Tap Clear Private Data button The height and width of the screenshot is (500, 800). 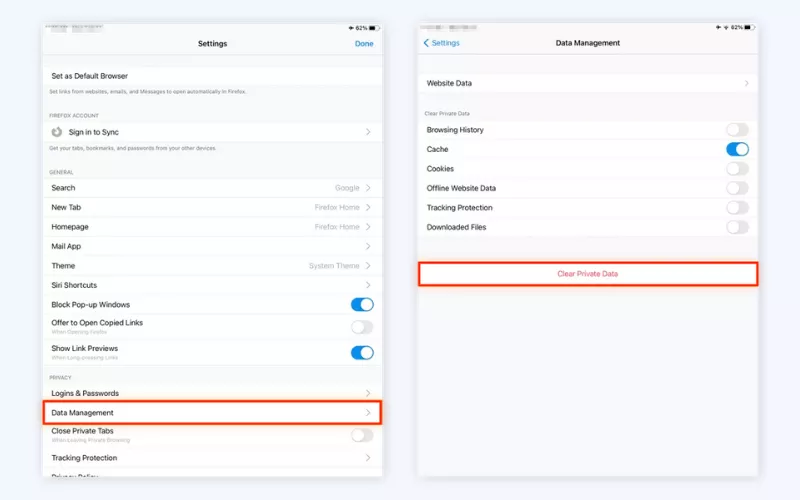(x=588, y=274)
